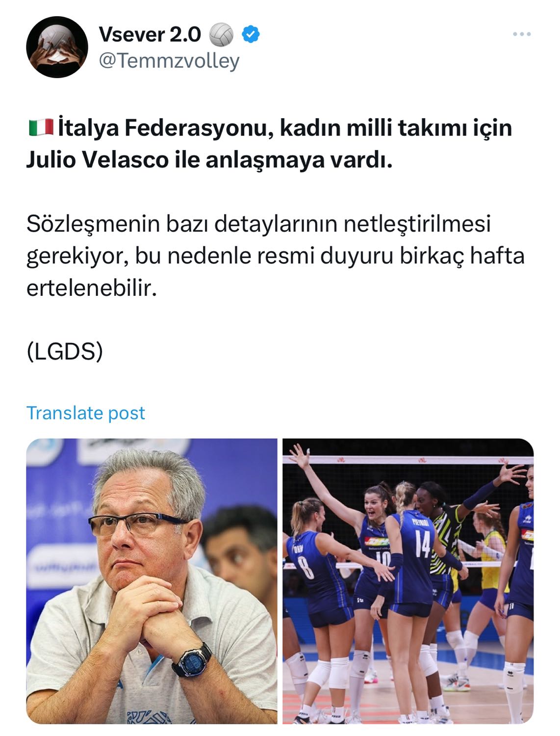Click the volleyball emoji beside Vsever 2.0
560x736 pixels.
coord(221,35)
